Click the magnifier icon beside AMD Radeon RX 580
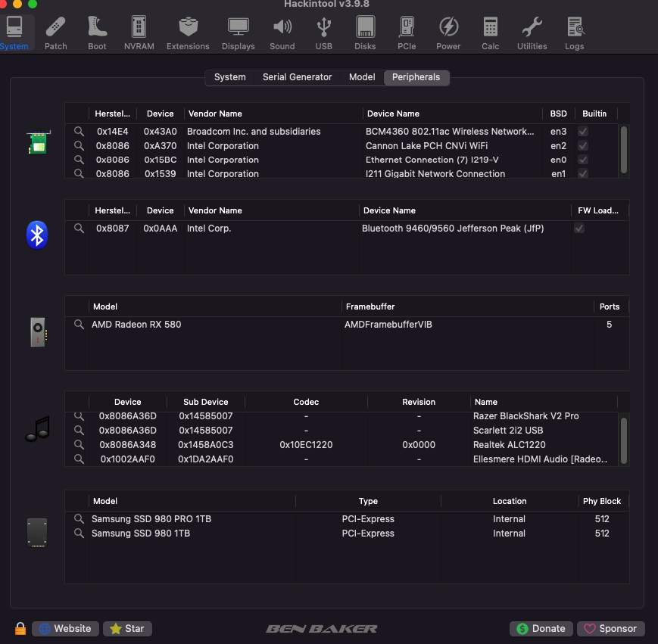This screenshot has height=644, width=658. [79, 325]
